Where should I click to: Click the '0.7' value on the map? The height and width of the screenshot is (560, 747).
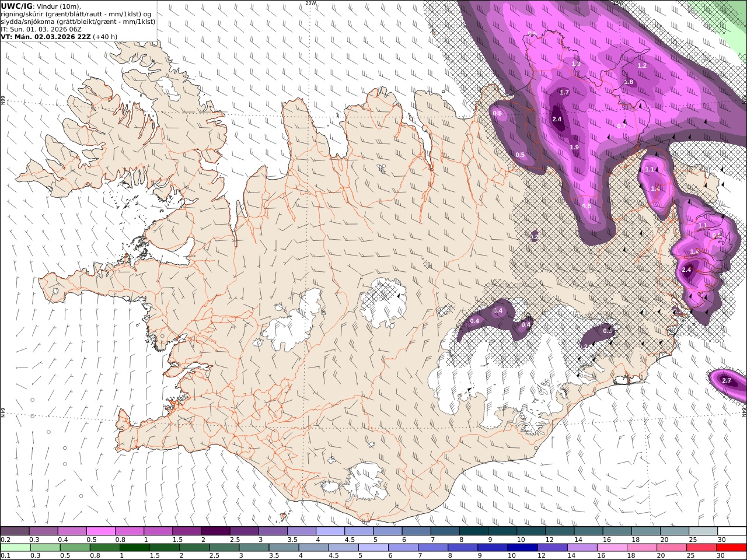(622, 126)
